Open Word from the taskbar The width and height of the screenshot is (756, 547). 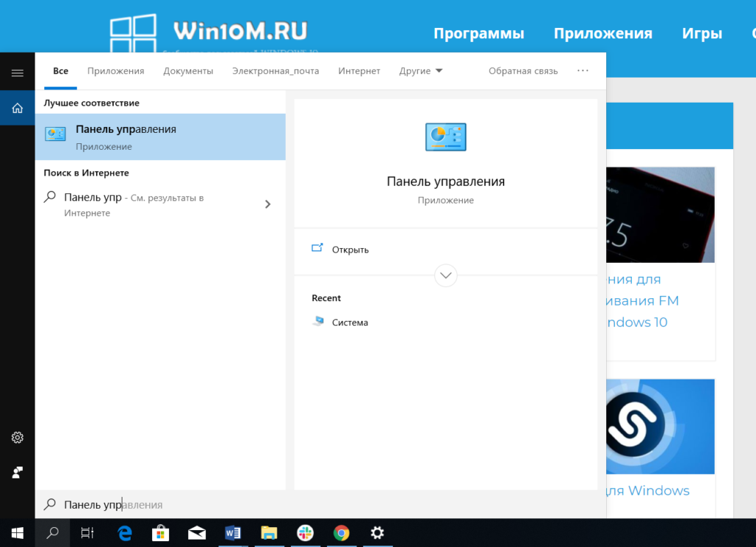point(233,532)
